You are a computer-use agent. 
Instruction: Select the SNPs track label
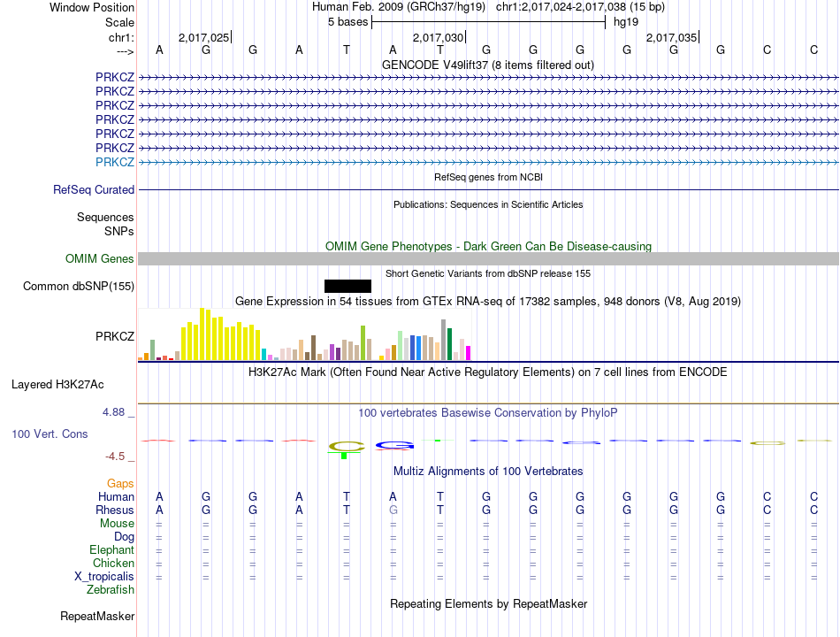(x=119, y=231)
